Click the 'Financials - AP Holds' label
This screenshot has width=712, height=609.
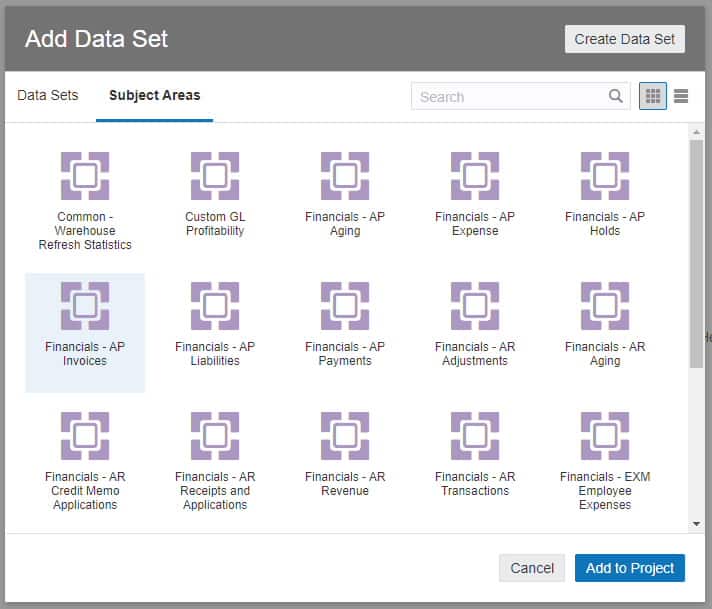click(x=605, y=223)
